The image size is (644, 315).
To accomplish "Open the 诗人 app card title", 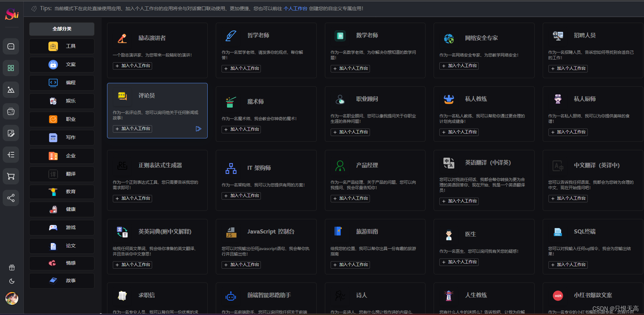I will (361, 295).
